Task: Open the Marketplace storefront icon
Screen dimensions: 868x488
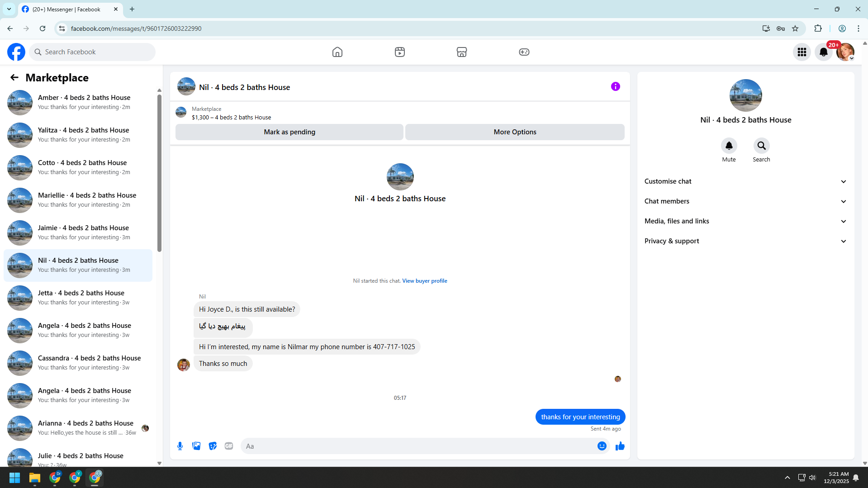Action: [462, 52]
